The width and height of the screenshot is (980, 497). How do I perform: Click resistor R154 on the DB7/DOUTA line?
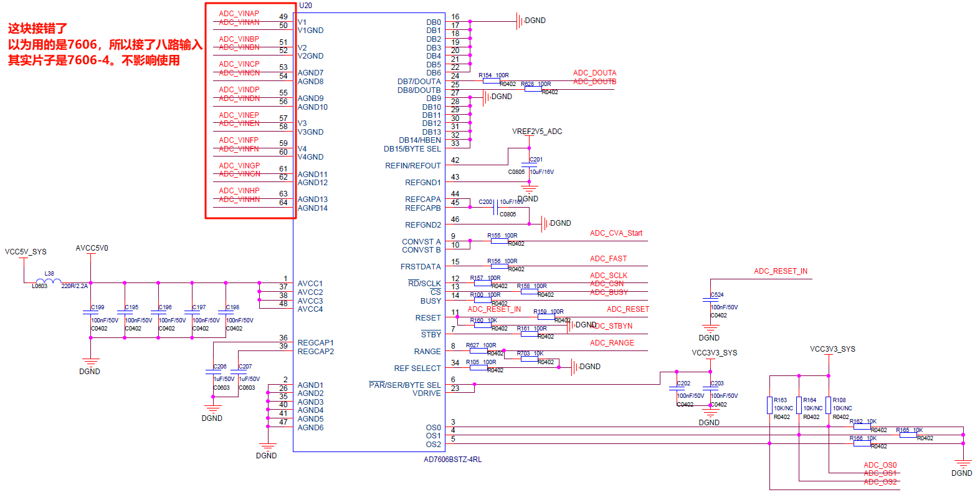point(491,81)
